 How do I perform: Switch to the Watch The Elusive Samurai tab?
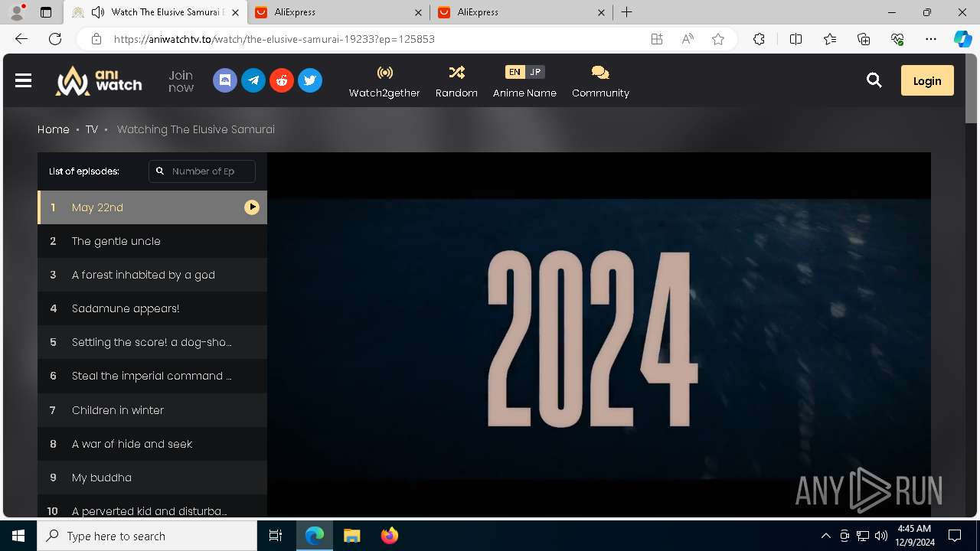[155, 12]
